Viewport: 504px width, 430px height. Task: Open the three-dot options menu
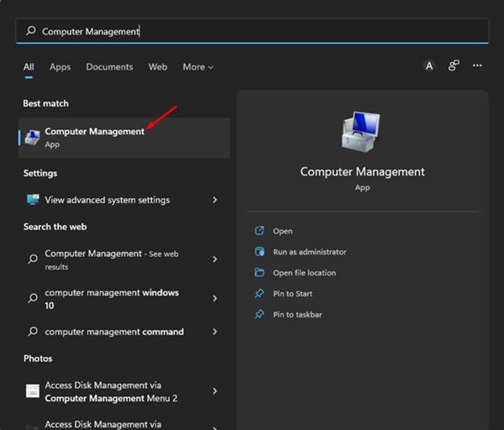coord(477,66)
